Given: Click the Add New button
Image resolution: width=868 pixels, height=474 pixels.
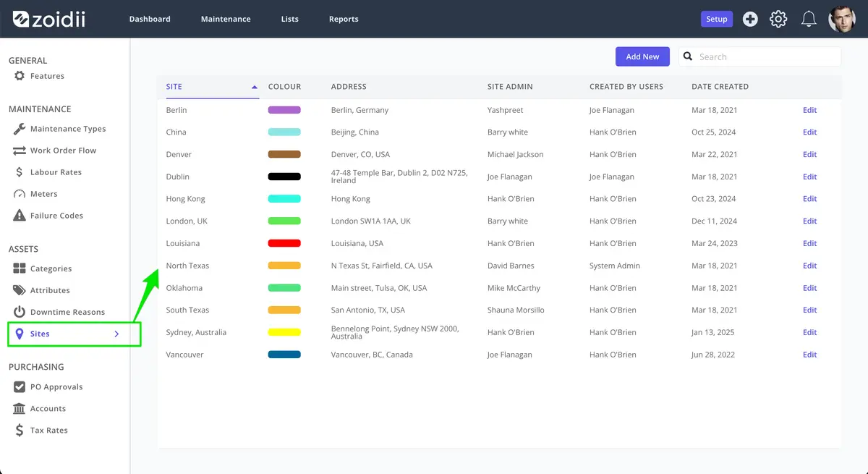Looking at the screenshot, I should 642,56.
